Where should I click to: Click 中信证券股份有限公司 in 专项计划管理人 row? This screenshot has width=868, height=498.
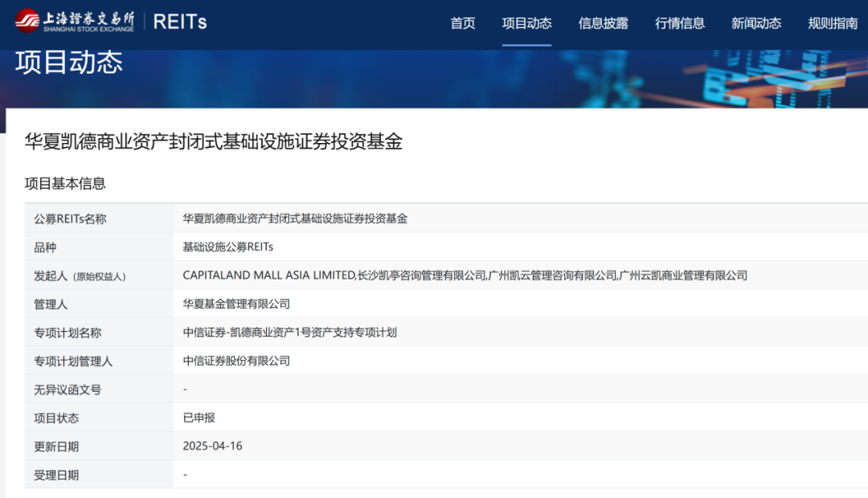236,361
